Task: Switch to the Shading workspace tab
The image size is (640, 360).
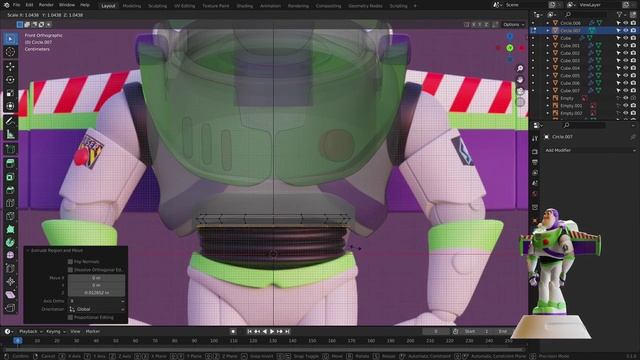Action: click(244, 6)
